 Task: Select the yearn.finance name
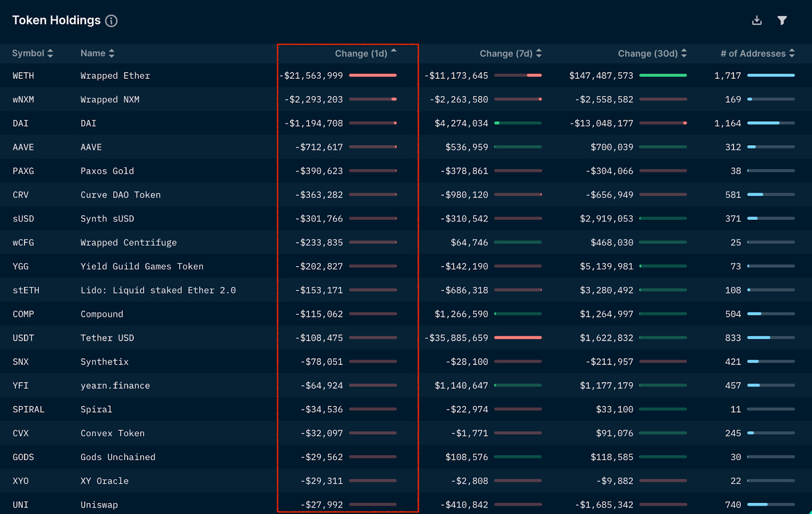[x=115, y=386]
